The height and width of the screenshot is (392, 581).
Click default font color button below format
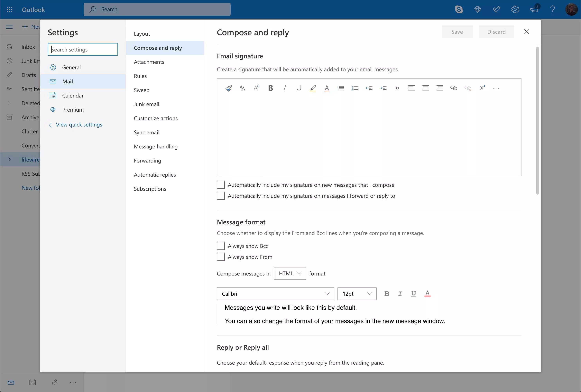[427, 294]
